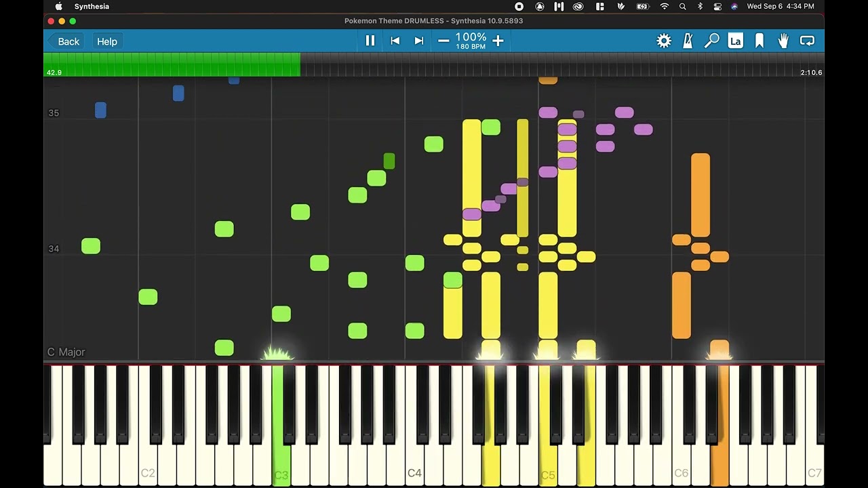Skip forward to the next section

pyautogui.click(x=419, y=41)
